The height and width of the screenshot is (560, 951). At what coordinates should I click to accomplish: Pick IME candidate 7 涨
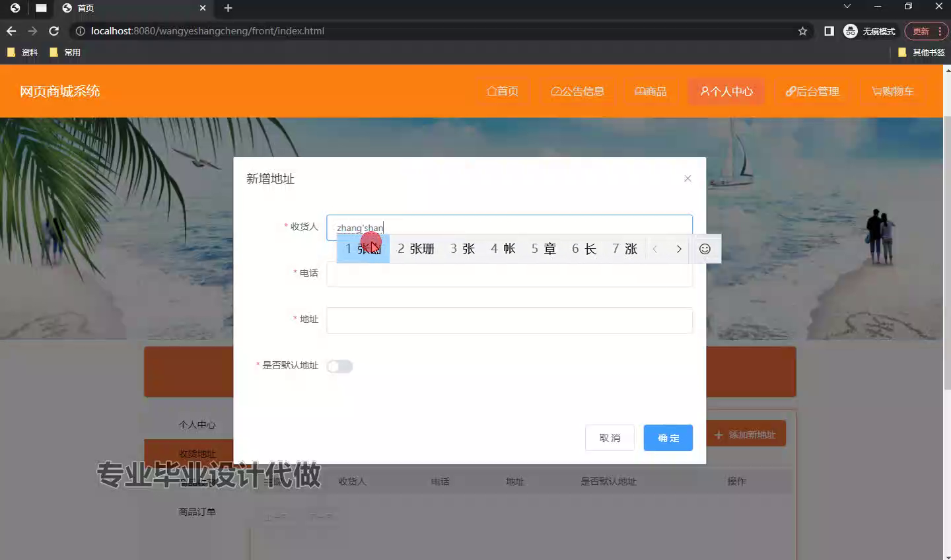tap(625, 249)
